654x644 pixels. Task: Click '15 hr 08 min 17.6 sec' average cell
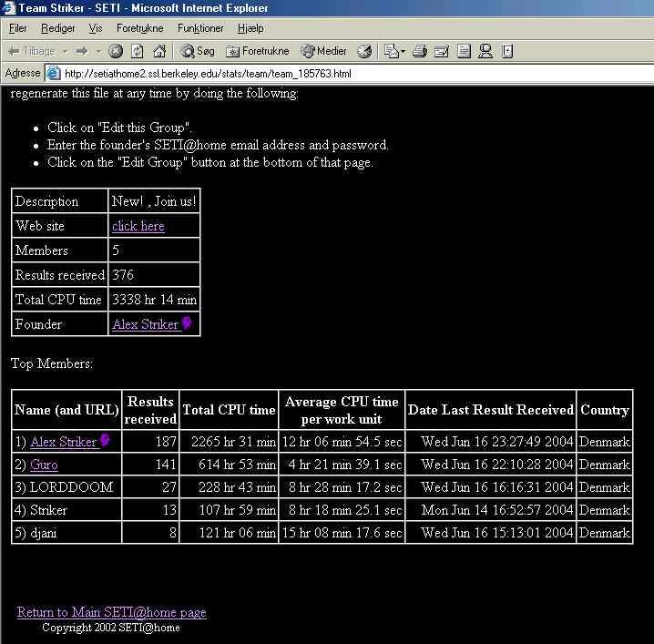point(342,533)
